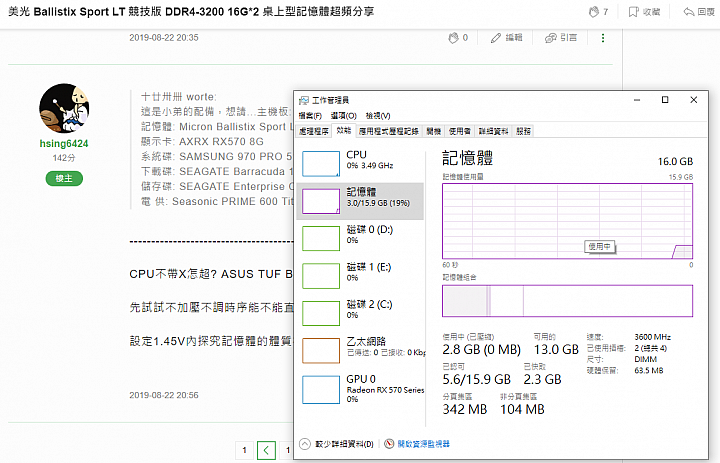This screenshot has width=720, height=463.
Task: Edit the post with 編輯 button
Action: click(506, 38)
